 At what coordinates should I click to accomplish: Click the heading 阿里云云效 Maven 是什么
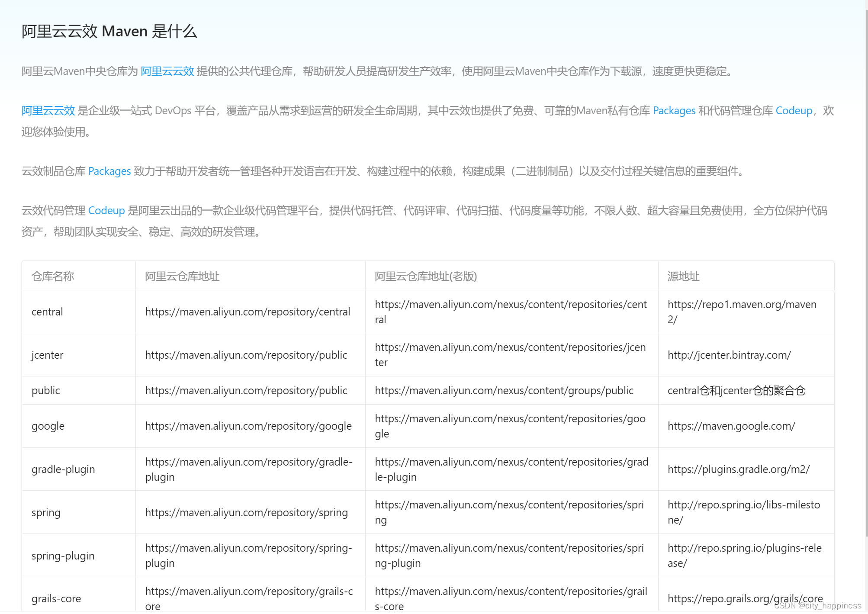109,32
